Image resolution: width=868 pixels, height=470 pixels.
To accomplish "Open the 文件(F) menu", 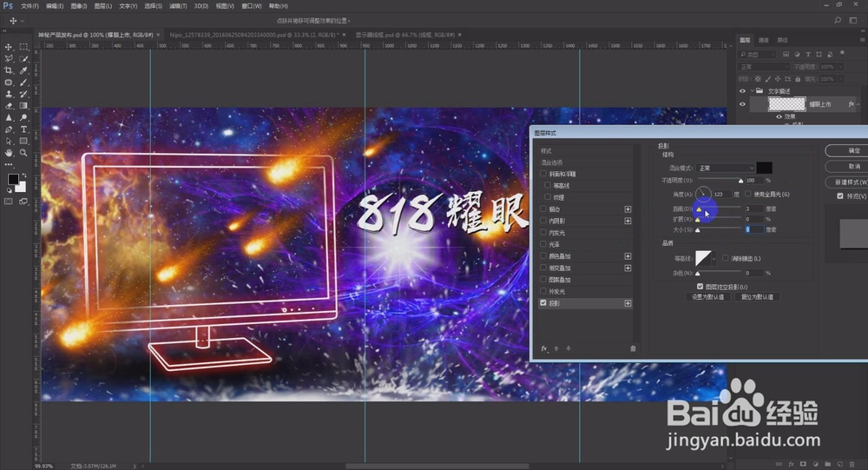I will tap(30, 6).
